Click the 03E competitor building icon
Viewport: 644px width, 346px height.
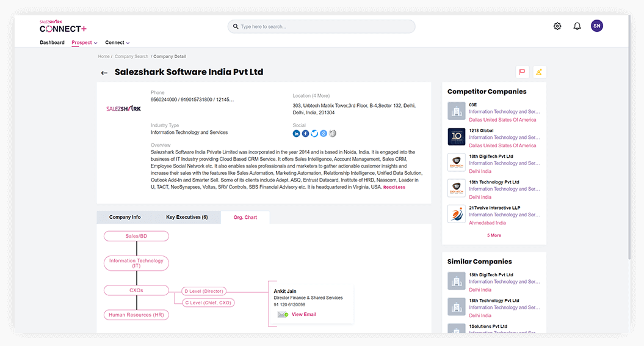point(457,111)
